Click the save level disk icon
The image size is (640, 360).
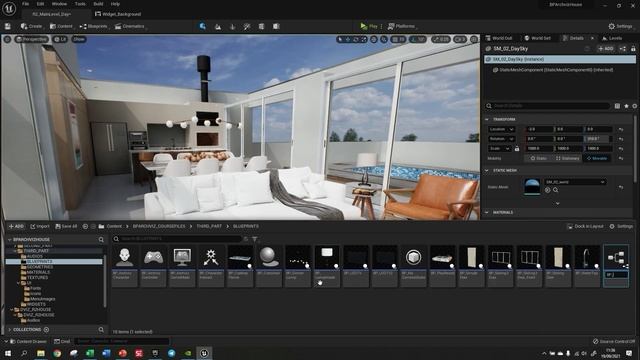click(8, 26)
